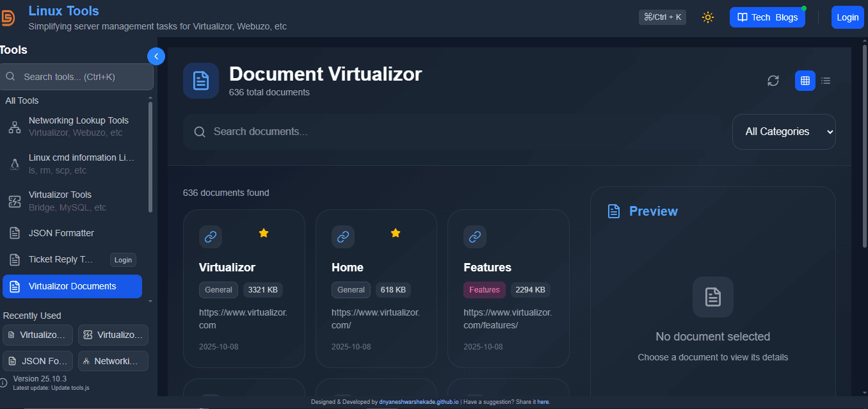The width and height of the screenshot is (868, 409).
Task: Open dnyaneshwarshekade.github.io footer link
Action: click(x=419, y=402)
